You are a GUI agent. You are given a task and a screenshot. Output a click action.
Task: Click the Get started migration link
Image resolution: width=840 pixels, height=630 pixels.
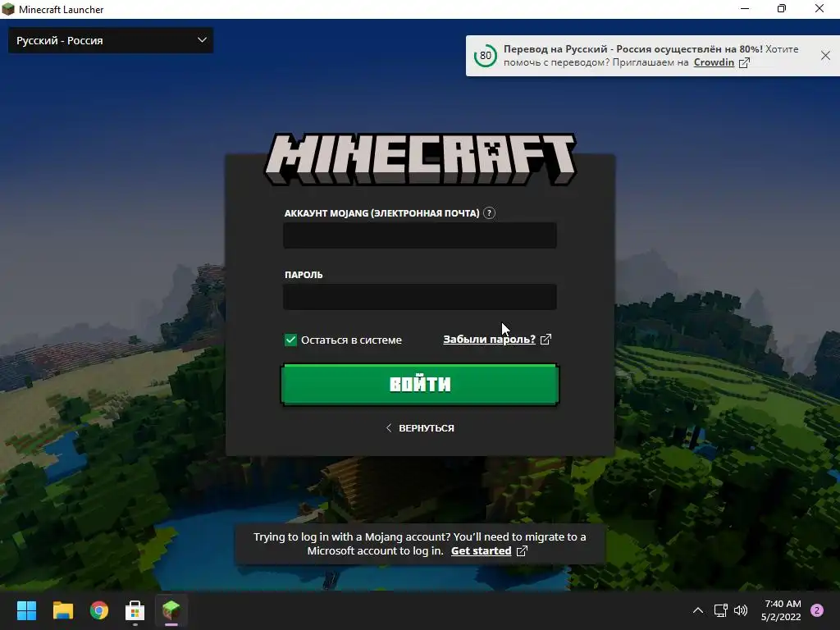tap(481, 550)
